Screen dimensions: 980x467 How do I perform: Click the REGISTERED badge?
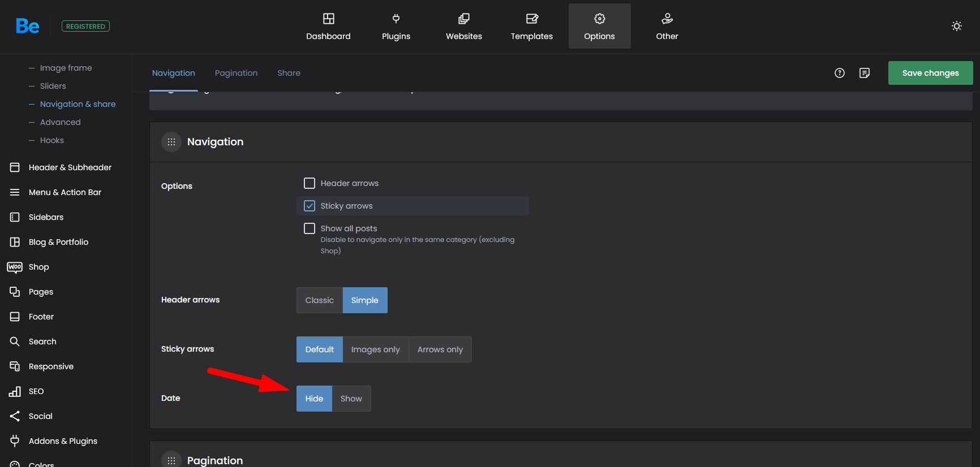coord(85,26)
